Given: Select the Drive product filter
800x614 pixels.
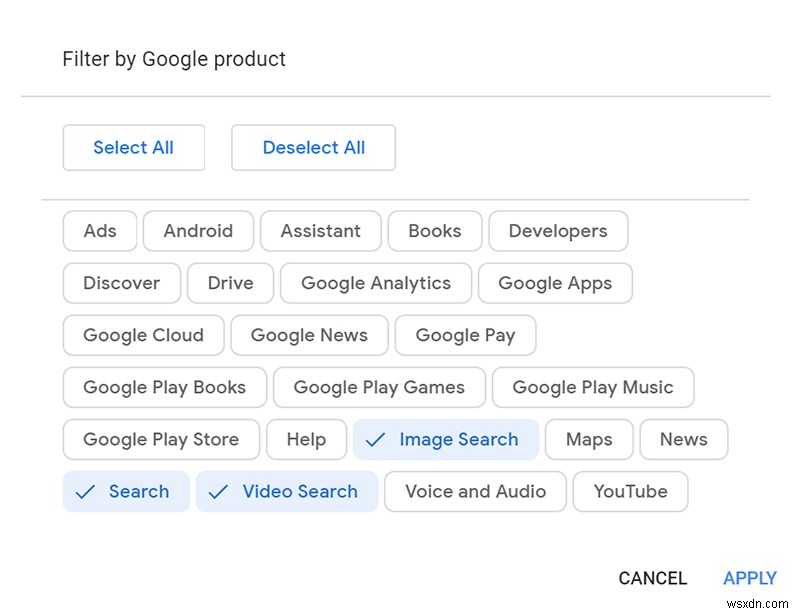Looking at the screenshot, I should [230, 283].
